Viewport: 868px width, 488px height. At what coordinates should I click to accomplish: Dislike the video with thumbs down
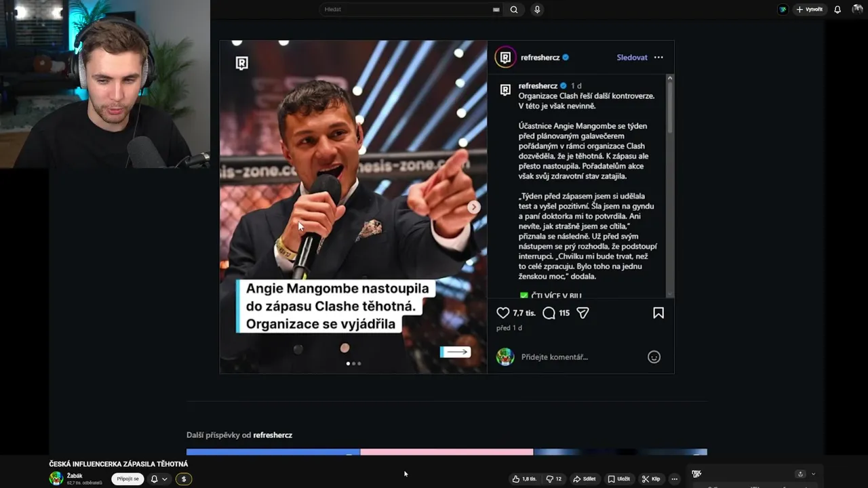pos(554,479)
